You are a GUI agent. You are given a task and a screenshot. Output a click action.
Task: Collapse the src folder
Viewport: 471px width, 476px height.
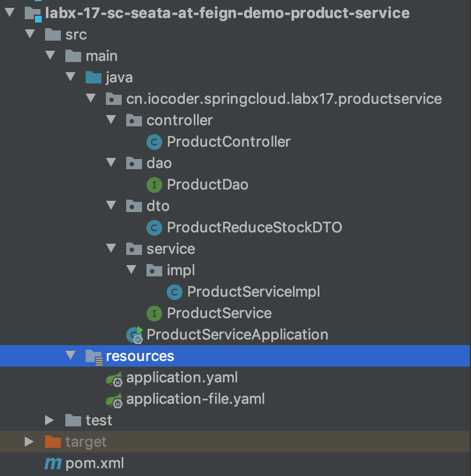(29, 34)
